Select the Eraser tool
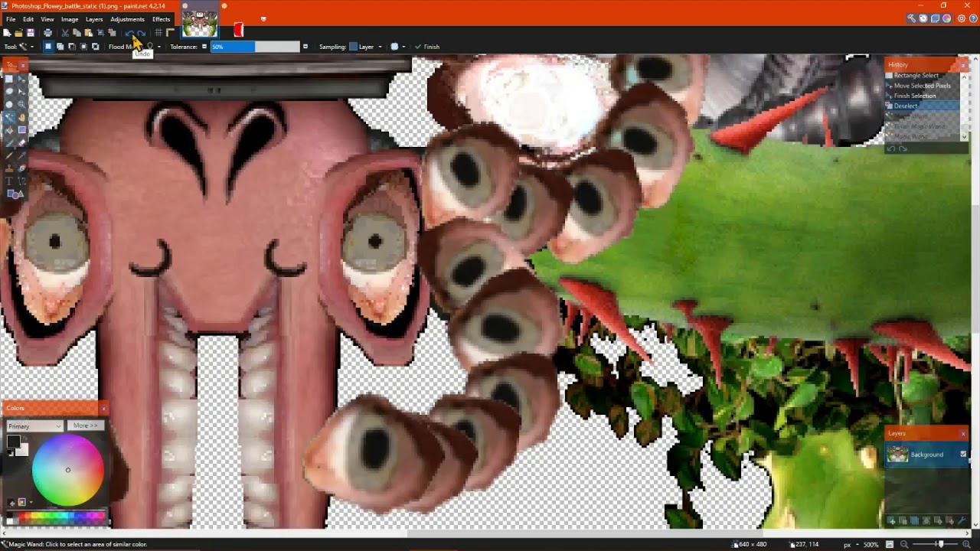 21,143
